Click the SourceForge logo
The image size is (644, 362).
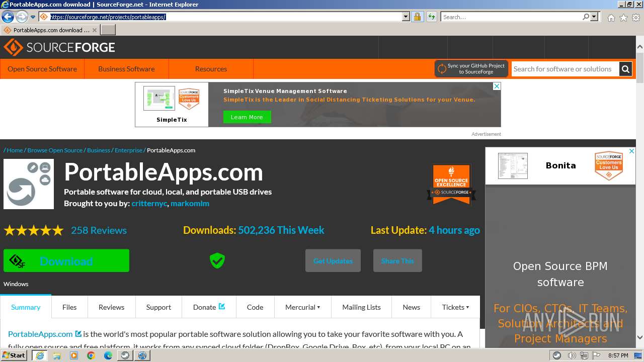click(59, 47)
